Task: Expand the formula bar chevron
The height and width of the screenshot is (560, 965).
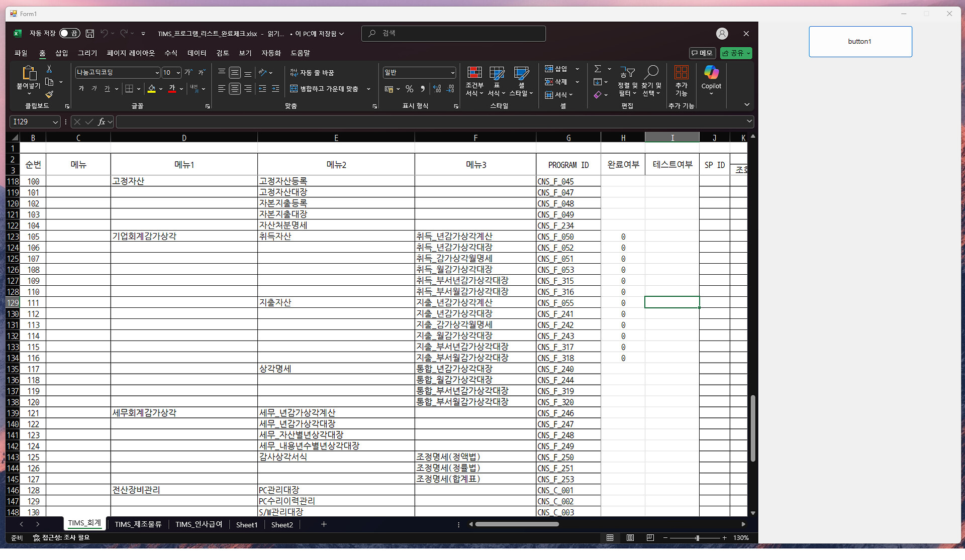Action: pyautogui.click(x=749, y=122)
